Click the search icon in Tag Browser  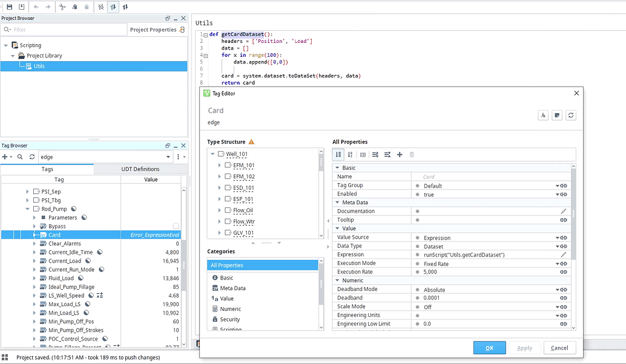[20, 157]
